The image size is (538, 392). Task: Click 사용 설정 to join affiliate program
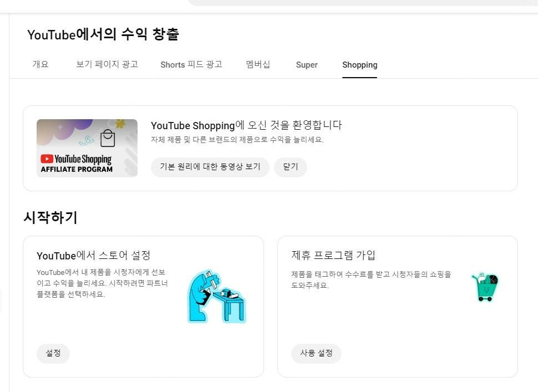[316, 353]
